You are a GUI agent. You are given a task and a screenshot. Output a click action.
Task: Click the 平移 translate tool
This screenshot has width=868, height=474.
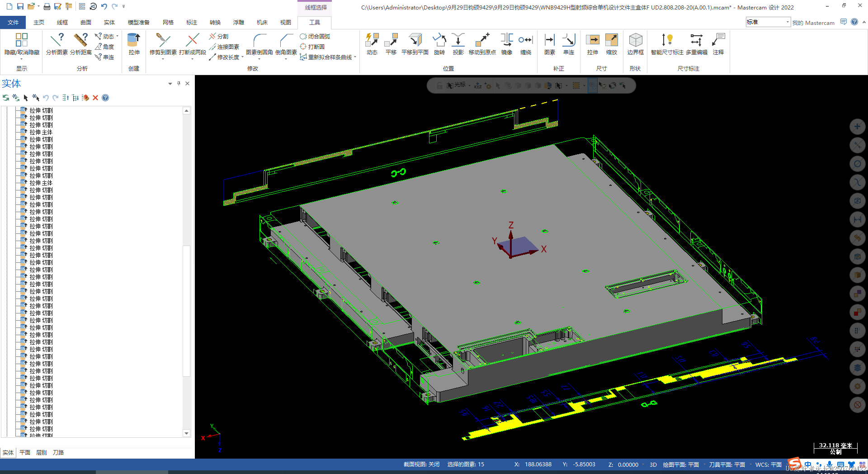[391, 44]
